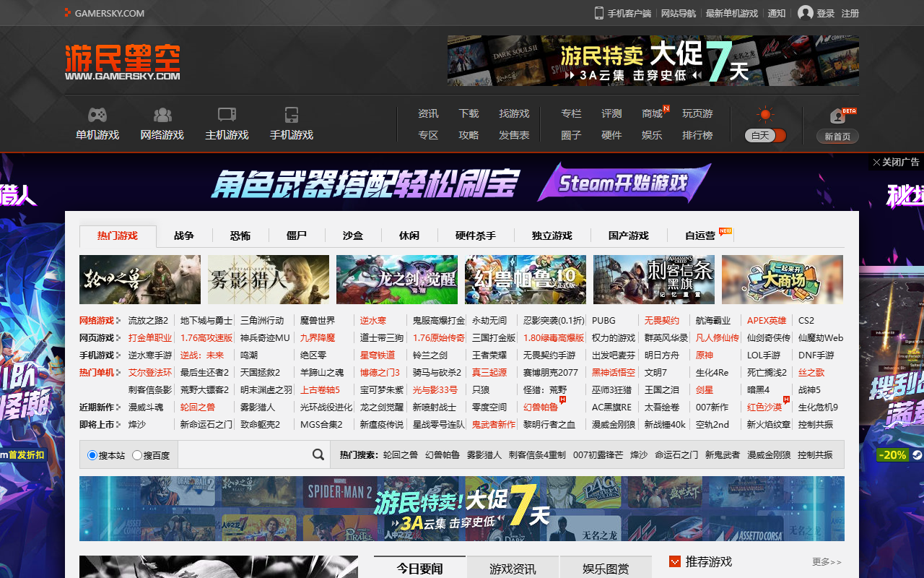Click the search magnifier icon
Image resolution: width=924 pixels, height=578 pixels.
pos(318,454)
